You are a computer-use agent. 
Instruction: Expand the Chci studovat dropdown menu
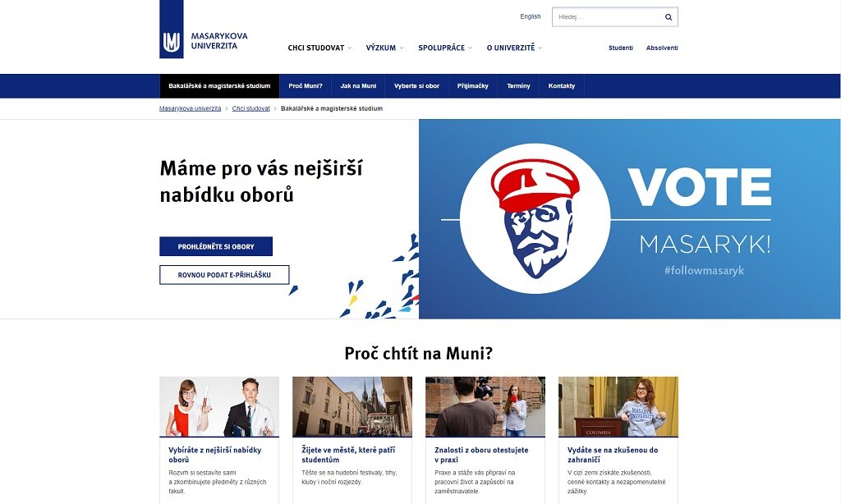coord(319,48)
